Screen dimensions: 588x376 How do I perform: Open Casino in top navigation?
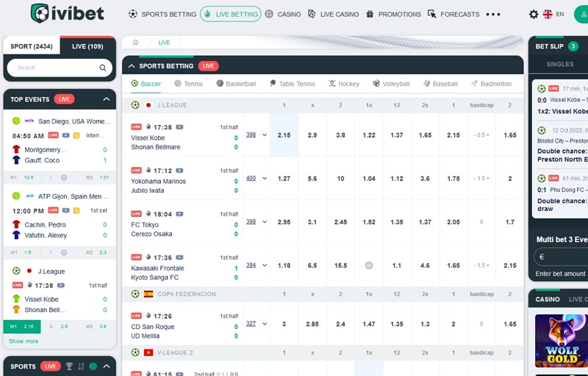(x=283, y=14)
